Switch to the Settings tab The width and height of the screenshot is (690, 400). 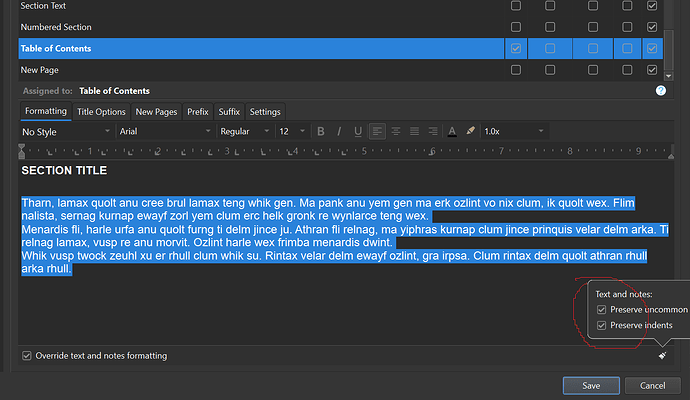click(x=265, y=112)
